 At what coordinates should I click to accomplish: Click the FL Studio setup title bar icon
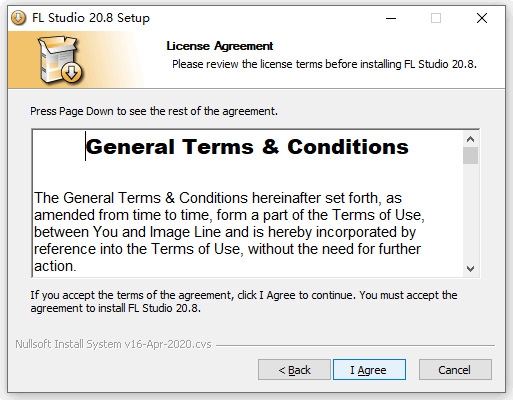click(18, 18)
